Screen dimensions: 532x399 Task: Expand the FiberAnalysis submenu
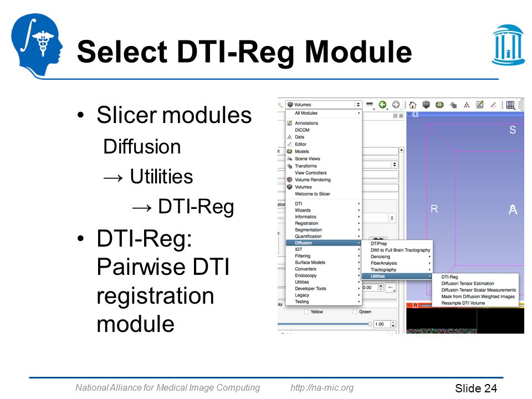click(397, 263)
